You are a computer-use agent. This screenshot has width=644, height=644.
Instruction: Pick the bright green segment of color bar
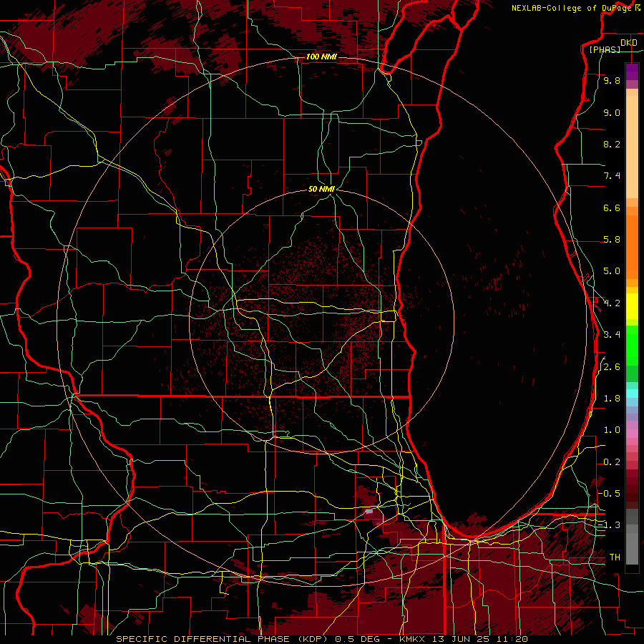pos(632,345)
